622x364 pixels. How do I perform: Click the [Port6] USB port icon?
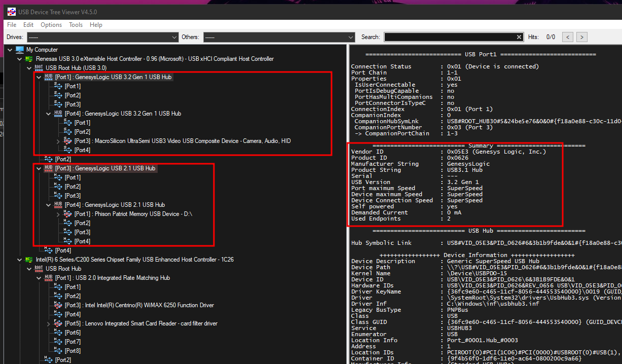click(58, 333)
